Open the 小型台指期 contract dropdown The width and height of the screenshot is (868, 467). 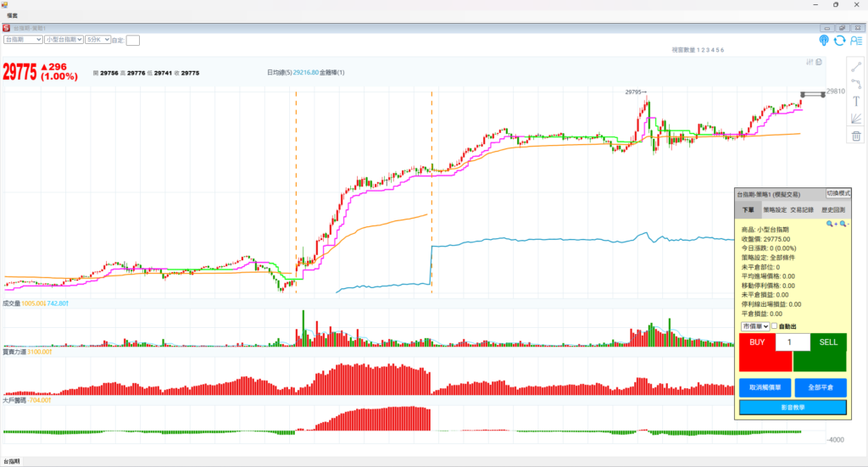pos(64,39)
